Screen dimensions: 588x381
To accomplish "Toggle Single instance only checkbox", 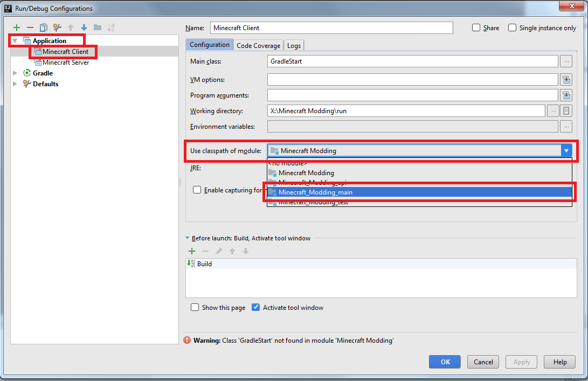I will 513,28.
